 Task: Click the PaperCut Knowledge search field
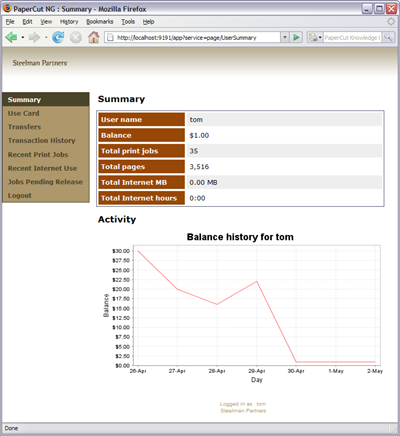tap(353, 37)
